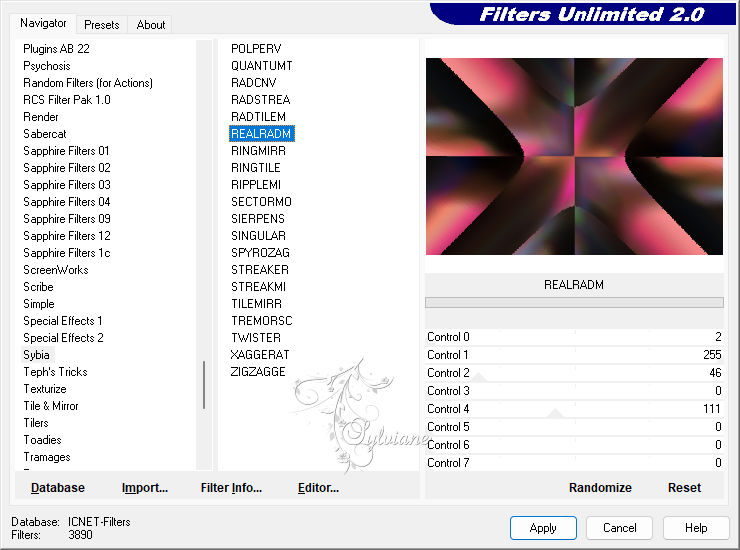Choose the SIERPENS filter
The image size is (740, 550).
click(x=258, y=219)
